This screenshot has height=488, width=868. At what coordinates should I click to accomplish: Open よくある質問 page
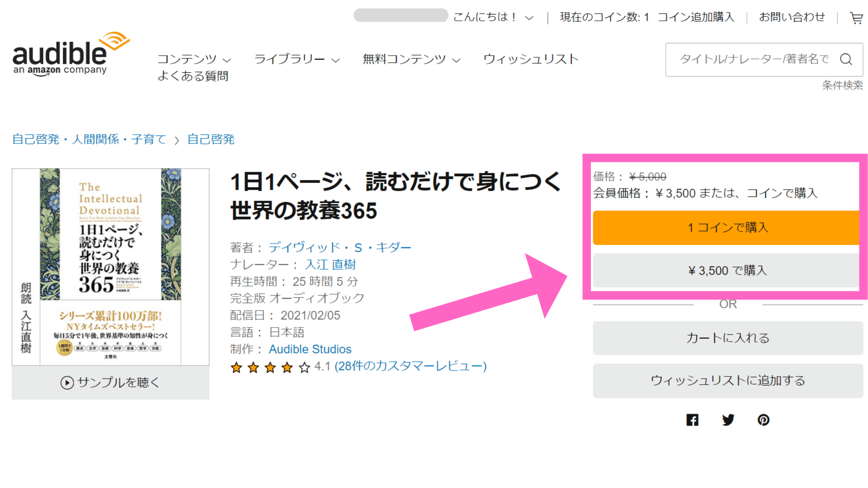(193, 76)
